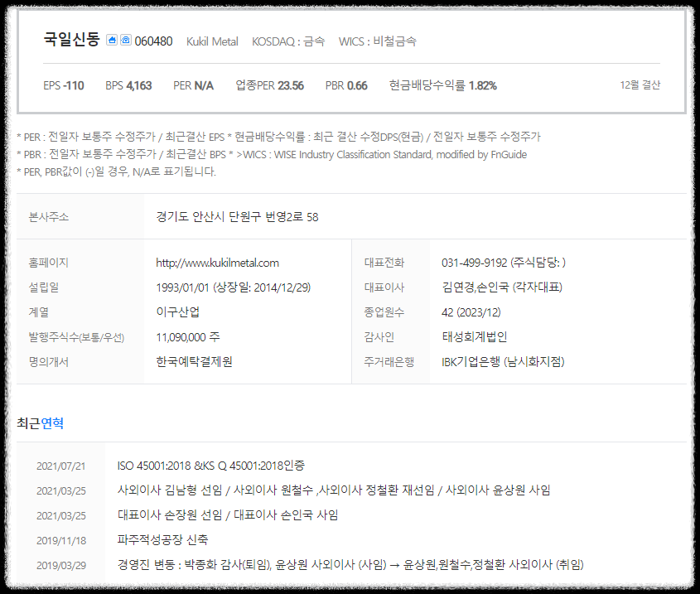Click the 파주적성공장 신축 history entry

(x=162, y=539)
